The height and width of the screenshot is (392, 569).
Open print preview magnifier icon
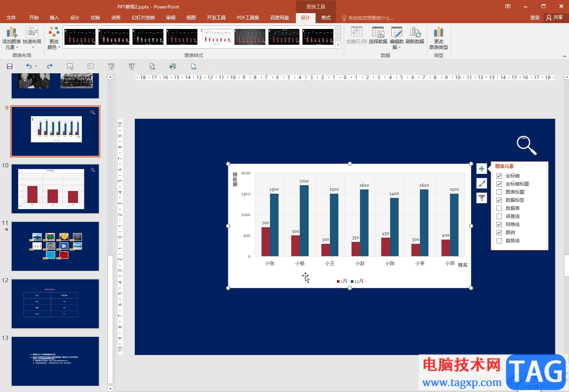tap(152, 66)
